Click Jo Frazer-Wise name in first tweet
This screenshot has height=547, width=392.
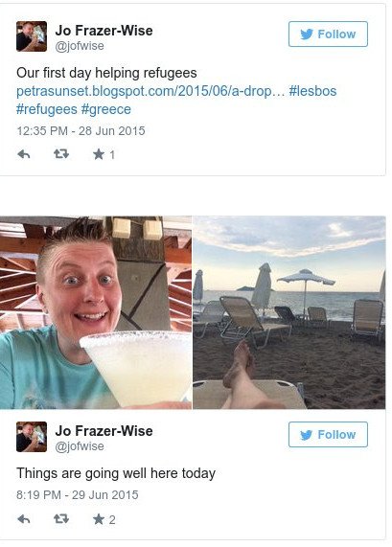(x=104, y=31)
